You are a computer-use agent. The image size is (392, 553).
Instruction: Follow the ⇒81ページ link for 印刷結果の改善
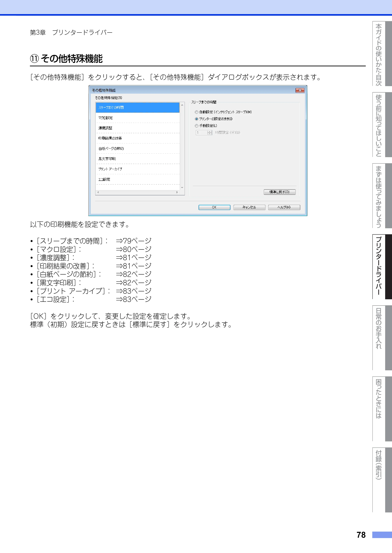pyautogui.click(x=133, y=266)
